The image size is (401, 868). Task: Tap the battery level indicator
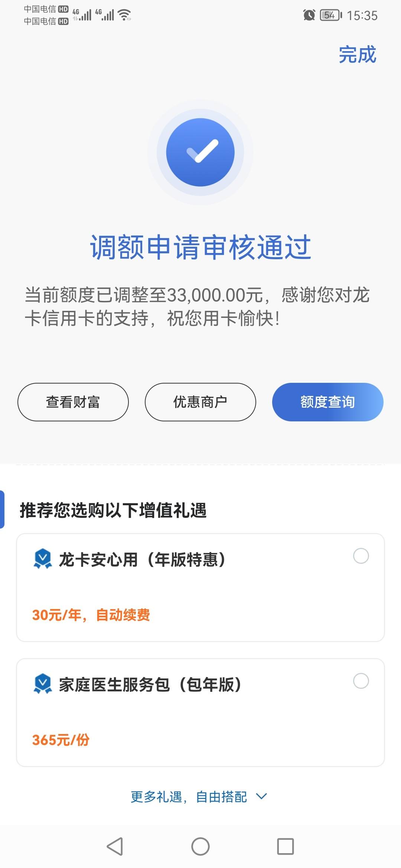pyautogui.click(x=331, y=15)
